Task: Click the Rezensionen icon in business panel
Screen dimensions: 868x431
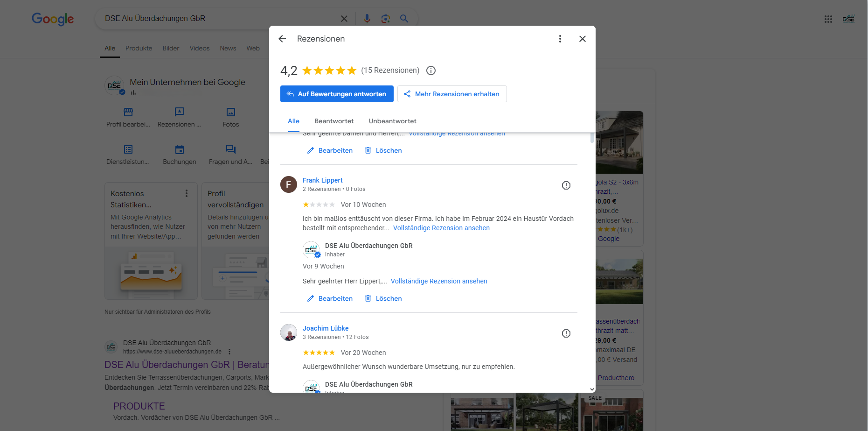Action: pos(180,112)
